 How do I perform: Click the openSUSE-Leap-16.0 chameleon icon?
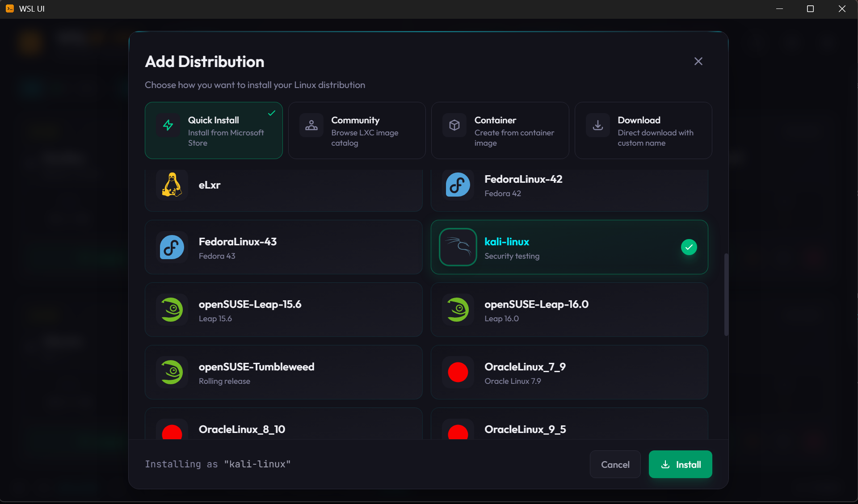coord(458,310)
